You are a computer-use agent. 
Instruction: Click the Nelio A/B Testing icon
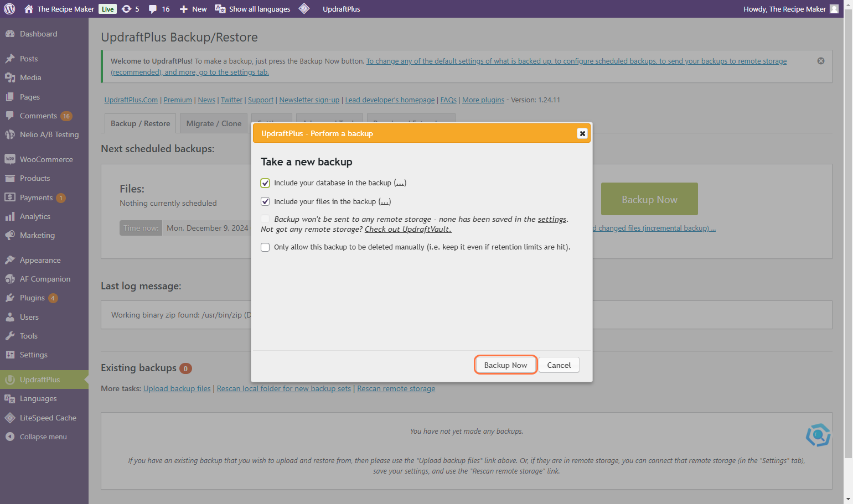pos(10,134)
